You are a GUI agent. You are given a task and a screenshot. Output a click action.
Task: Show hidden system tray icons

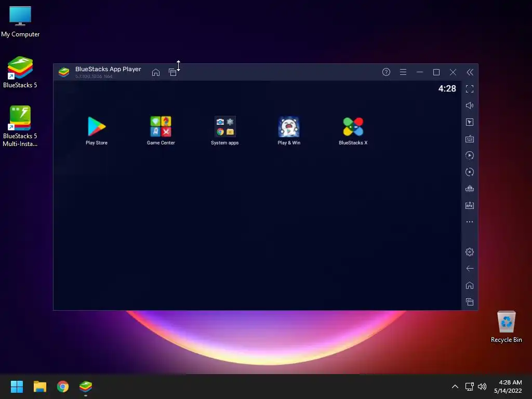tap(455, 387)
